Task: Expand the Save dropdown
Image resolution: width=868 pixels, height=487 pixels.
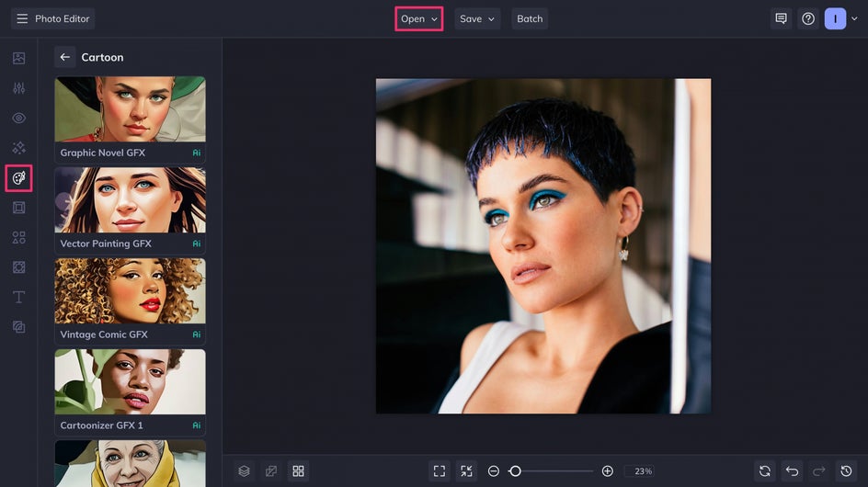Action: click(477, 18)
